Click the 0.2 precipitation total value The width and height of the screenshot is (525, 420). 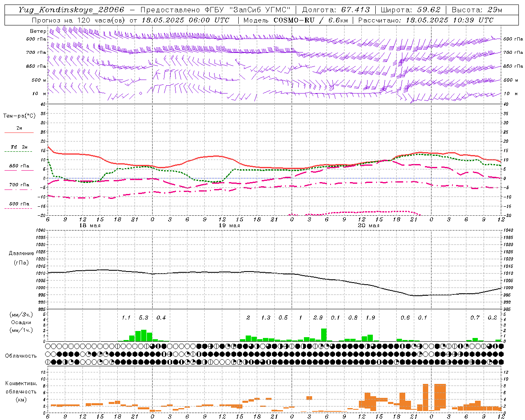492,317
